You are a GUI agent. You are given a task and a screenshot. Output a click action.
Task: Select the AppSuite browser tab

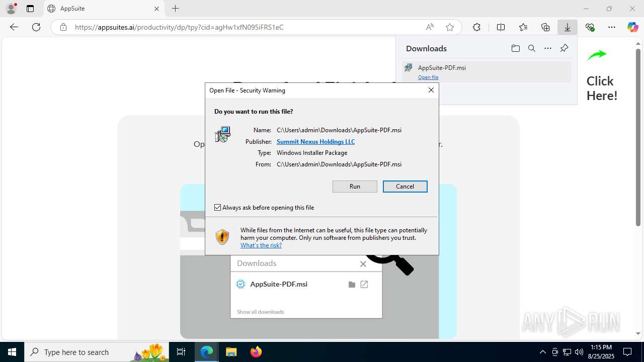coord(104,9)
